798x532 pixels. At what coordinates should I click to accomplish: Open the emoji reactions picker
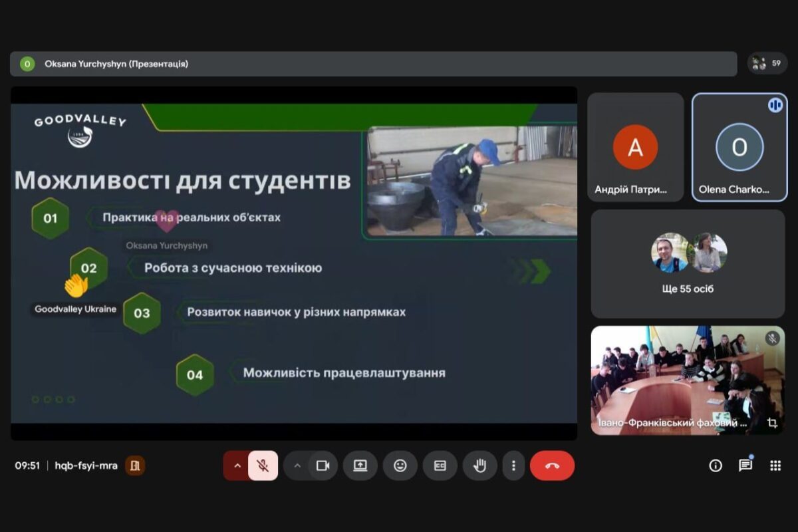[x=400, y=465]
